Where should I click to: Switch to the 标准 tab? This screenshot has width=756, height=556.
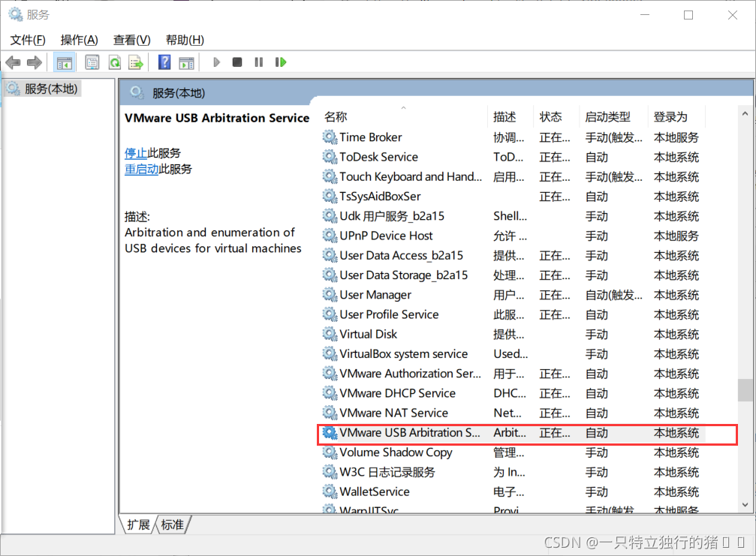(x=172, y=524)
